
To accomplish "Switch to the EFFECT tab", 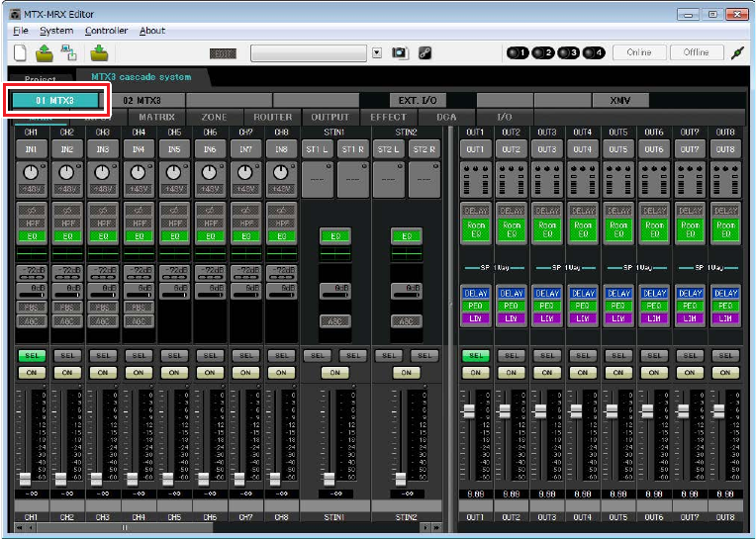I will pos(389,117).
